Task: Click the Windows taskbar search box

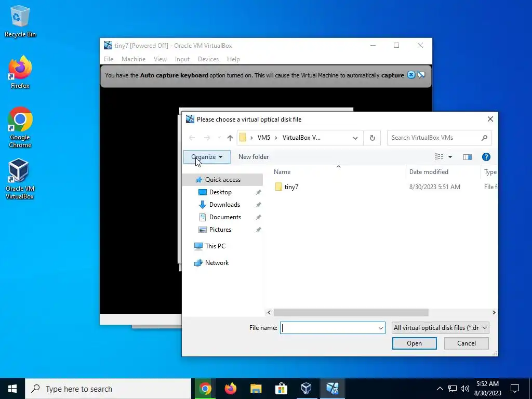Action: [108, 389]
